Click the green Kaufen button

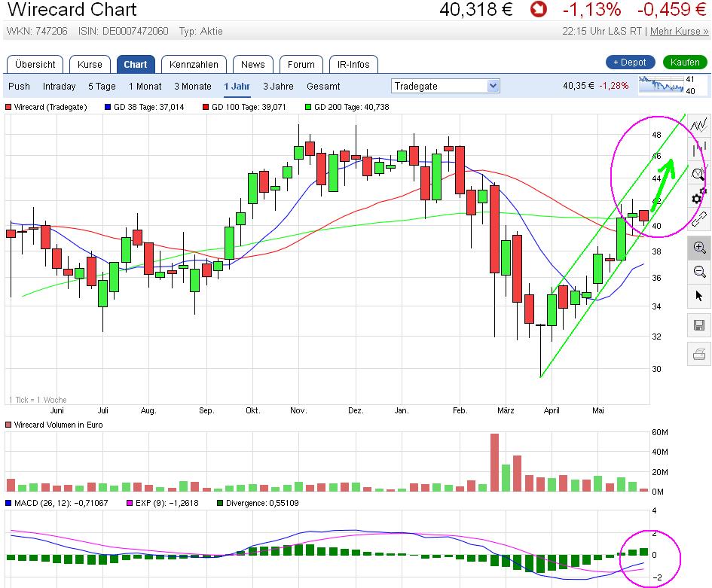tap(685, 62)
